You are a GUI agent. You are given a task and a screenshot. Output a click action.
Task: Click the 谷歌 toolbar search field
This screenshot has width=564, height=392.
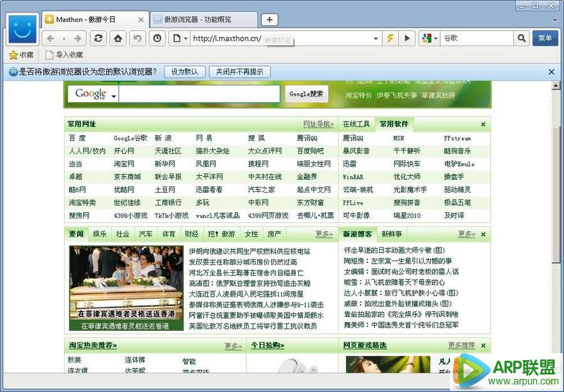(x=477, y=38)
